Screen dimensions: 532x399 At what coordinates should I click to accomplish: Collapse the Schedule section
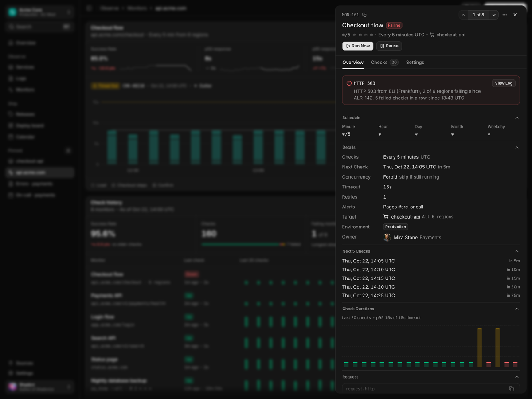tap(517, 118)
